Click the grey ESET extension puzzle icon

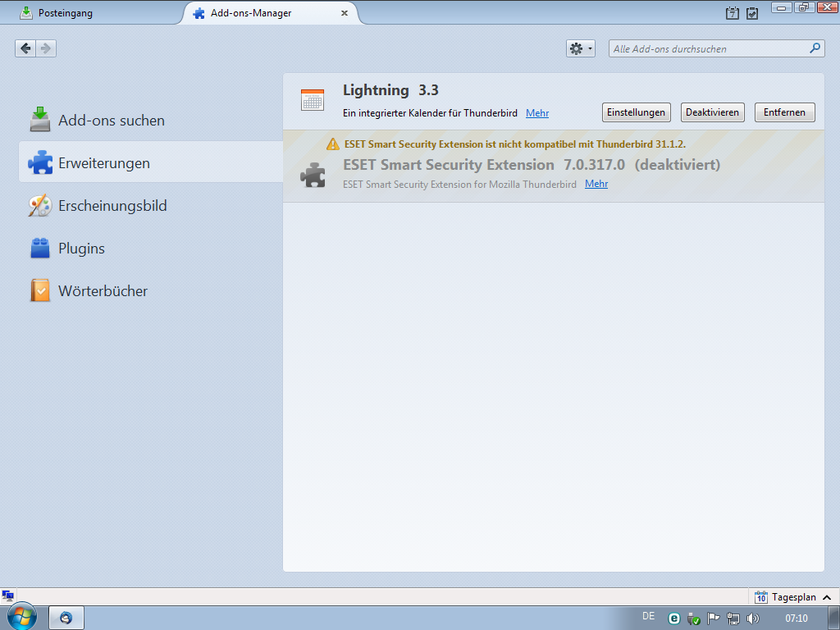(x=313, y=175)
